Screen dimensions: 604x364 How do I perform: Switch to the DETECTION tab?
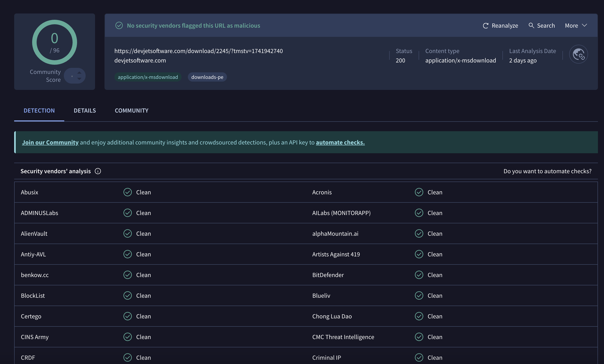[x=39, y=111]
